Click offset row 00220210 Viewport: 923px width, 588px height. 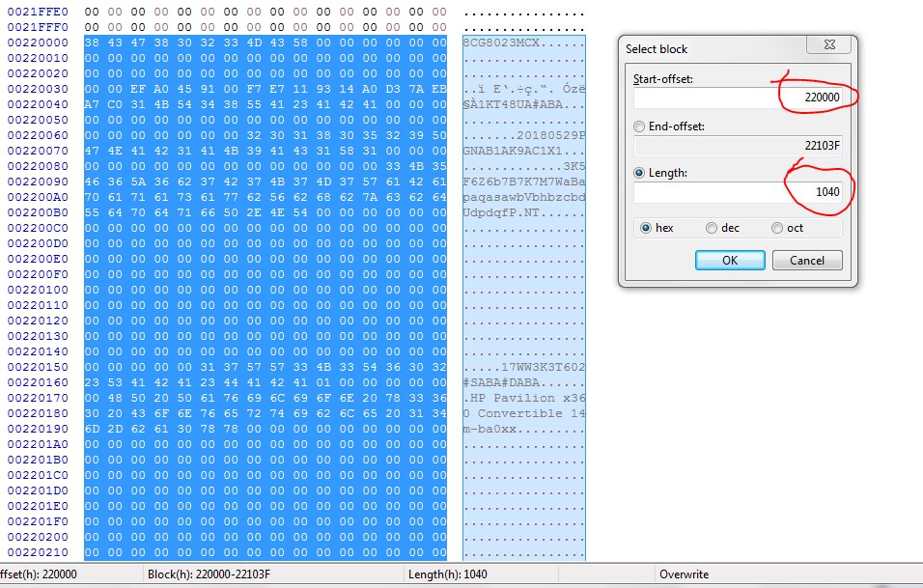point(38,552)
